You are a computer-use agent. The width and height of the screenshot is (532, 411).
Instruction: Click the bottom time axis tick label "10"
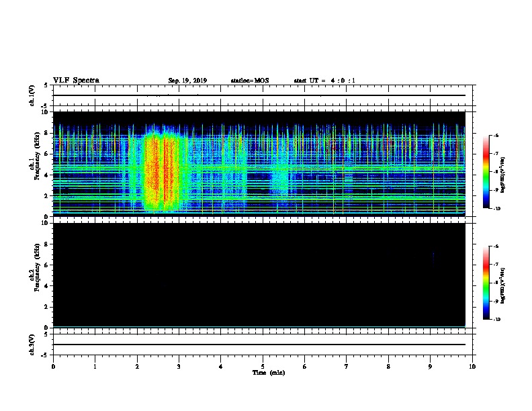[472, 367]
